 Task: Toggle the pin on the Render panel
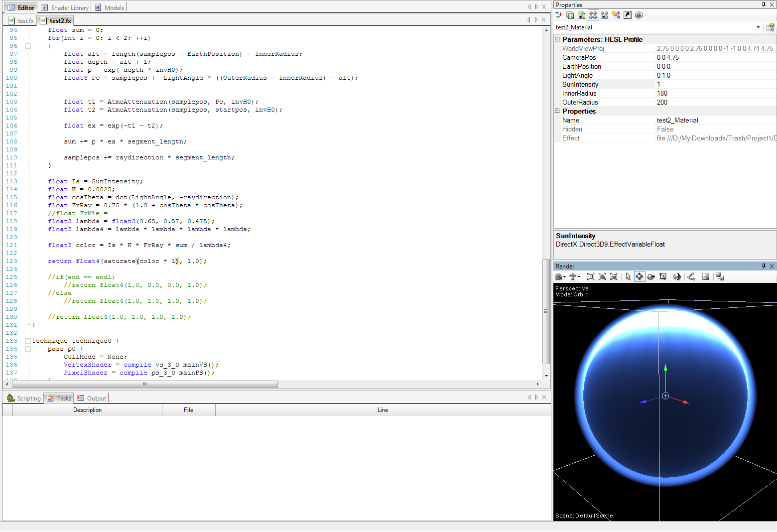pyautogui.click(x=764, y=266)
